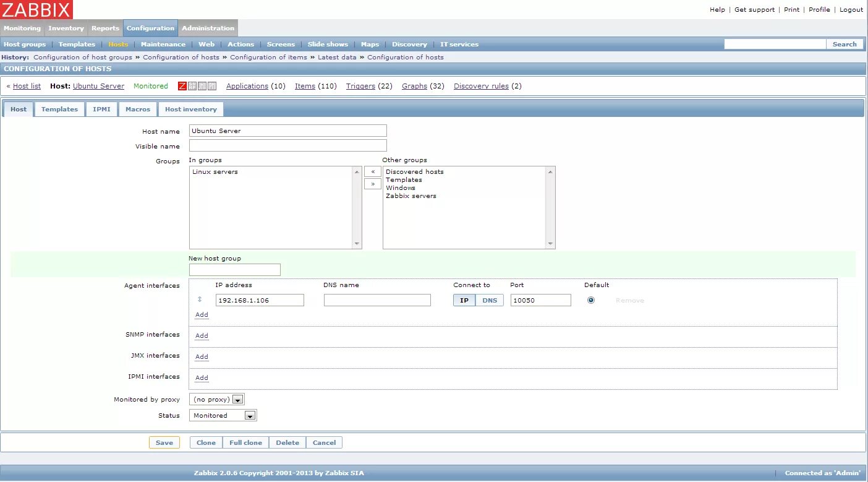
Task: Open the Screens submenu
Action: [x=281, y=45]
